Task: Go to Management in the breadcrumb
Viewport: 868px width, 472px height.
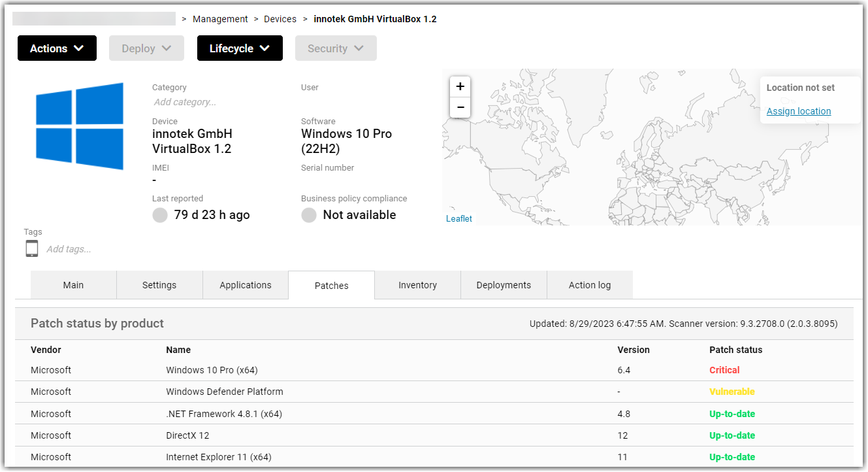Action: coord(220,19)
